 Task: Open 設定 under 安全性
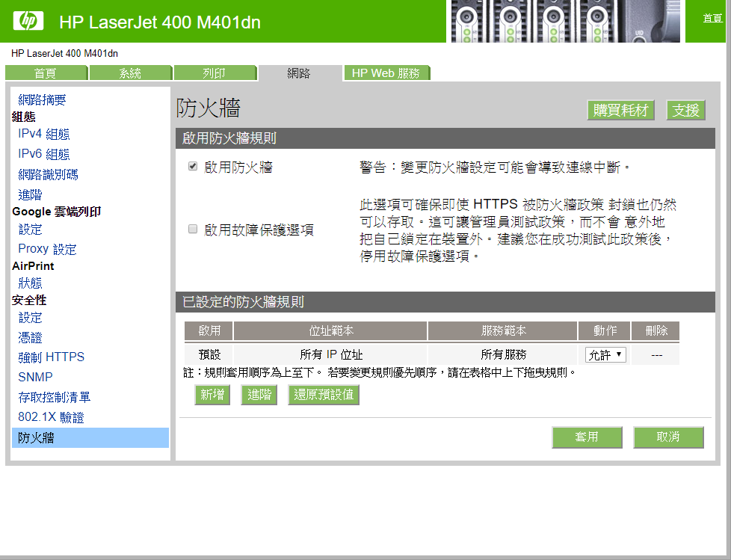pos(31,318)
